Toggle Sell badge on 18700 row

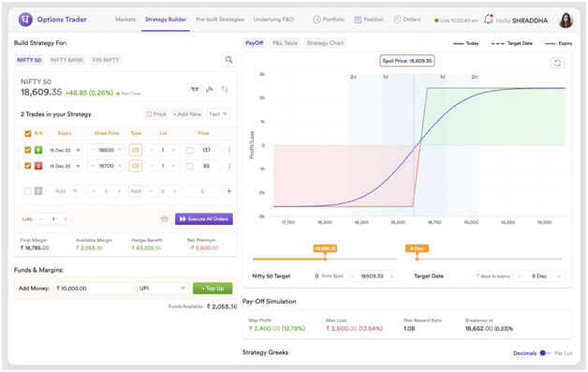(38, 166)
